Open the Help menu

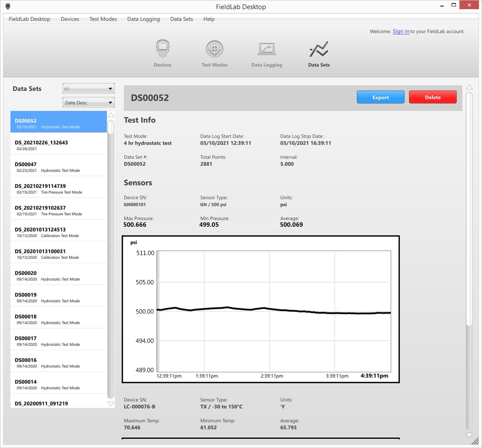pyautogui.click(x=209, y=19)
